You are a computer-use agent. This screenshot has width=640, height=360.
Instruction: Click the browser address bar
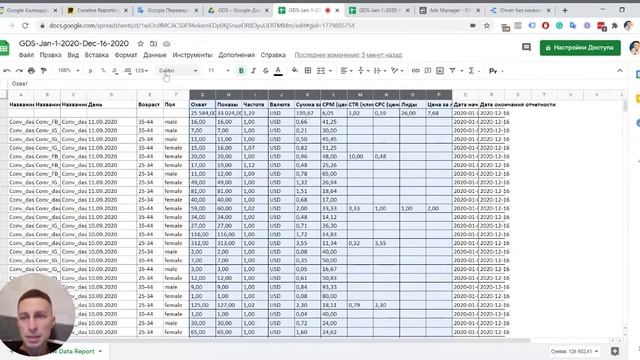point(253,25)
